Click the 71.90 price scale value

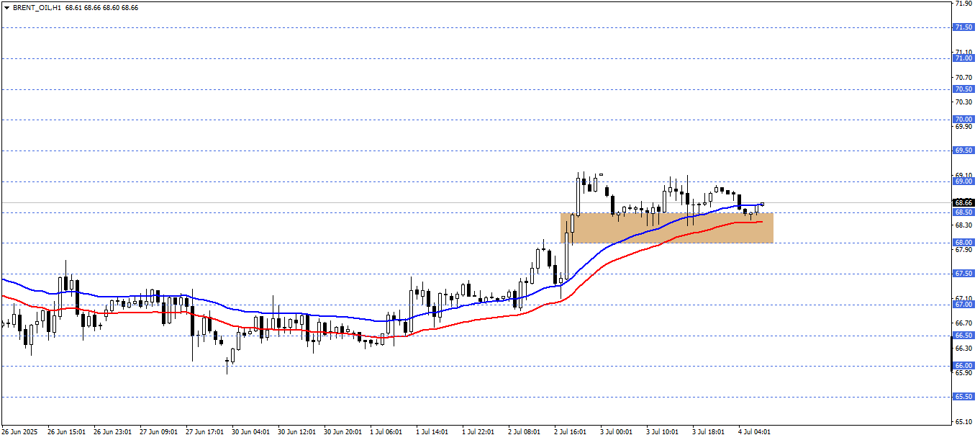tap(964, 4)
